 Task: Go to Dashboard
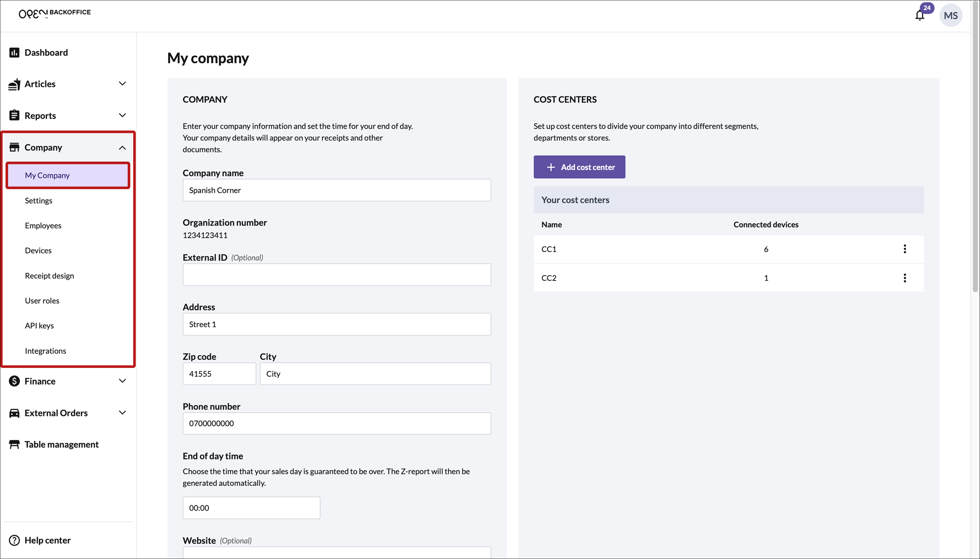point(46,52)
